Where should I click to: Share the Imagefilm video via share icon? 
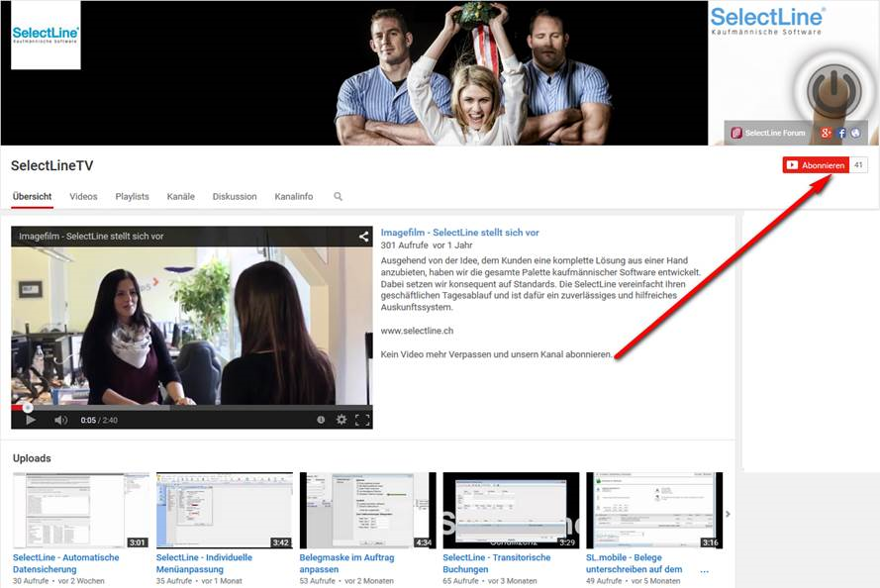tap(363, 237)
